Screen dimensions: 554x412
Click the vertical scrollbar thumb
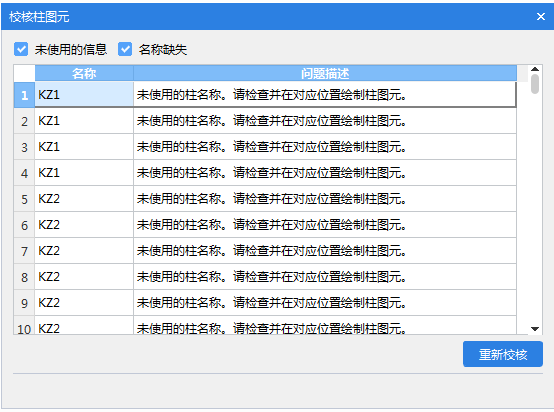(535, 84)
